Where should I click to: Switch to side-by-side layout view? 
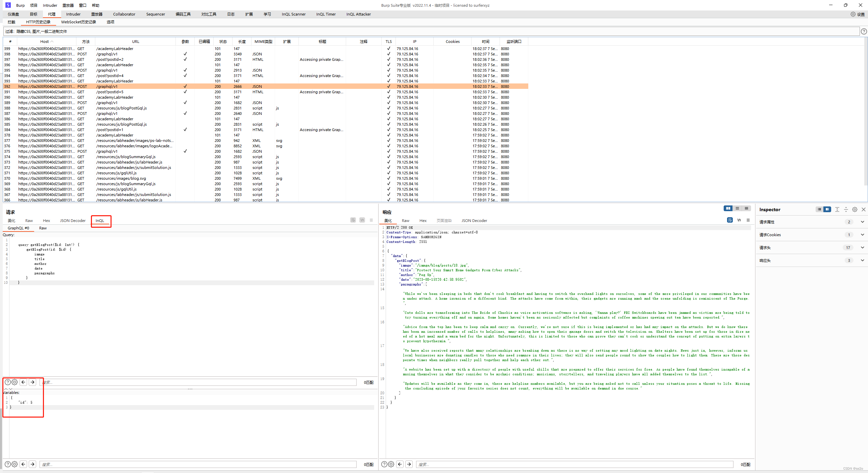tap(728, 208)
